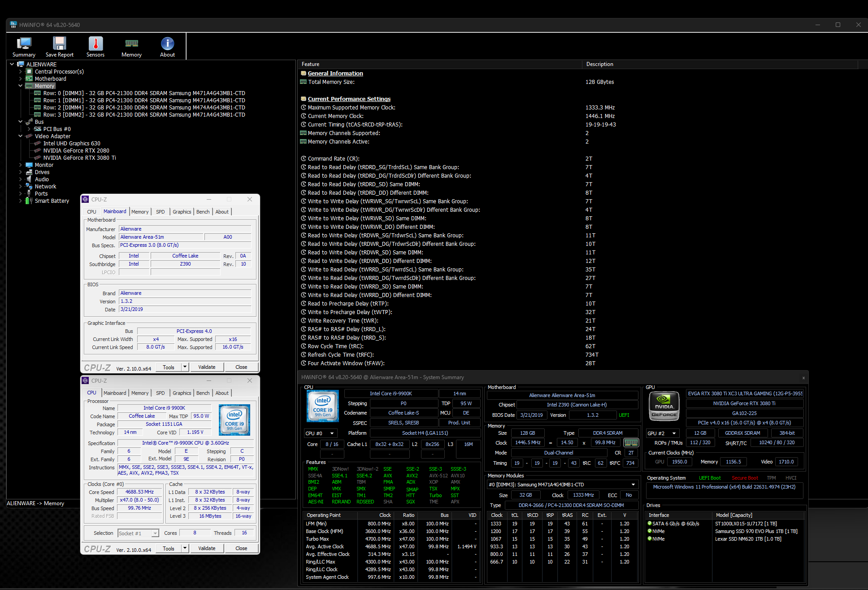Expand the Central Processor(s) tree node
This screenshot has height=590, width=868.
(20, 71)
